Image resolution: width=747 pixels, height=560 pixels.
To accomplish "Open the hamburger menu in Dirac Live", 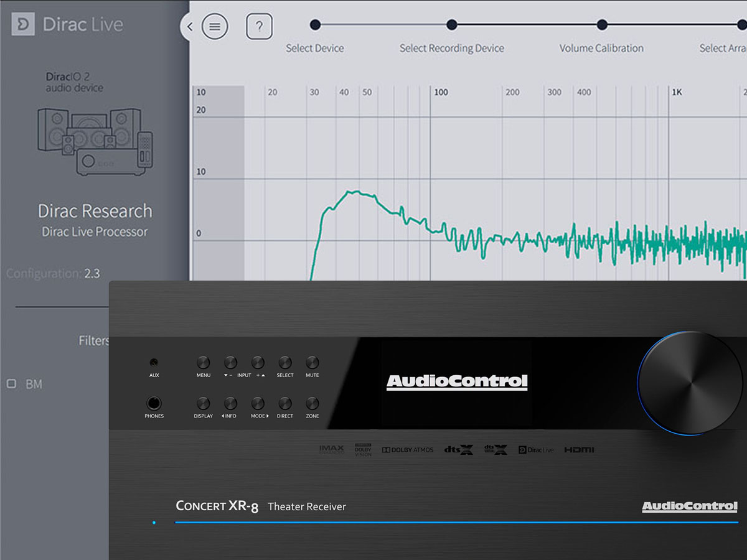I will pos(215,27).
